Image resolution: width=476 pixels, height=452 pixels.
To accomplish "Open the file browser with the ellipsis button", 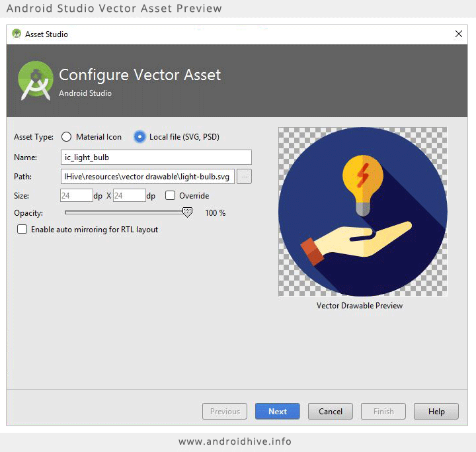I will pos(245,176).
